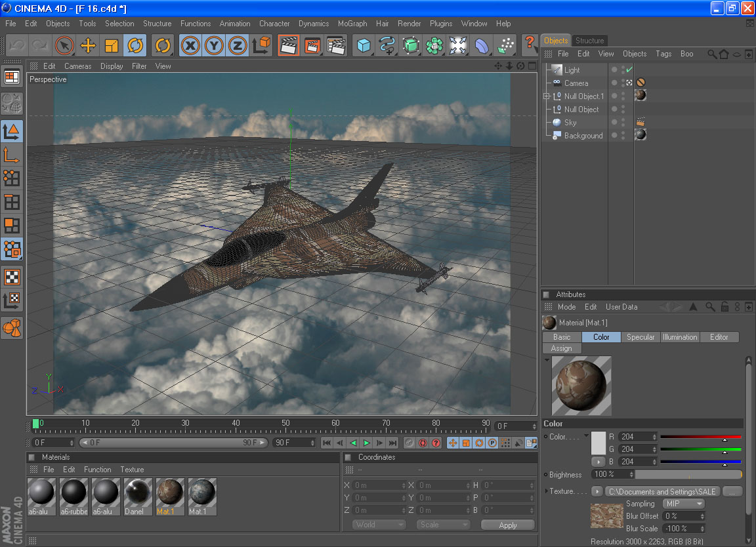Open the Specular material tab
756x547 pixels.
pyautogui.click(x=640, y=337)
